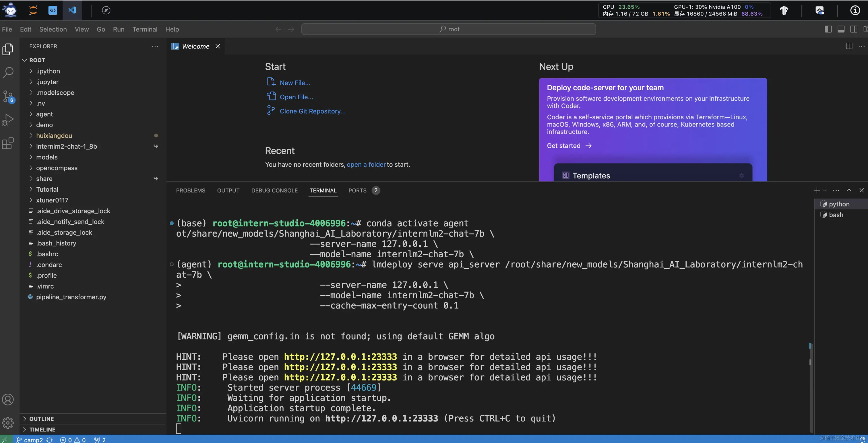
Task: Open the Manage gear icon
Action: click(8, 423)
